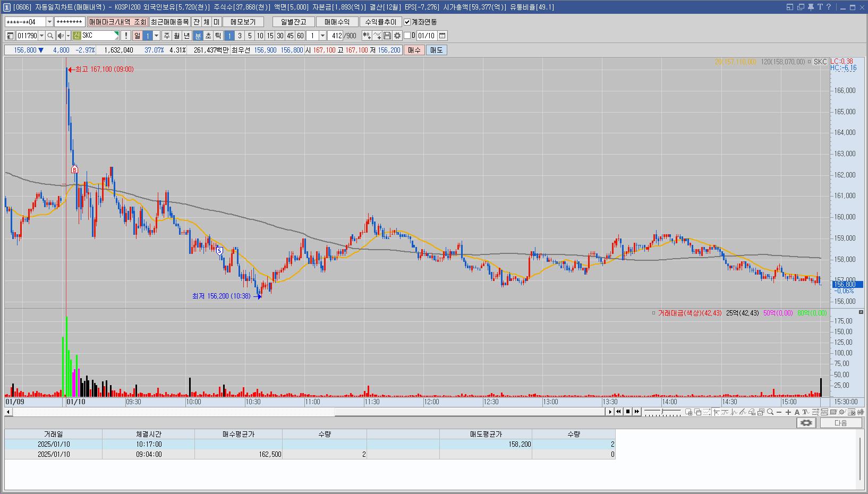Click the play replay button
Screen dimensions: 868x494
tap(610, 412)
